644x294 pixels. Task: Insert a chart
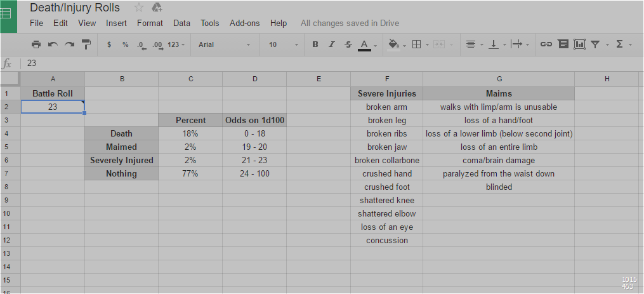[579, 44]
